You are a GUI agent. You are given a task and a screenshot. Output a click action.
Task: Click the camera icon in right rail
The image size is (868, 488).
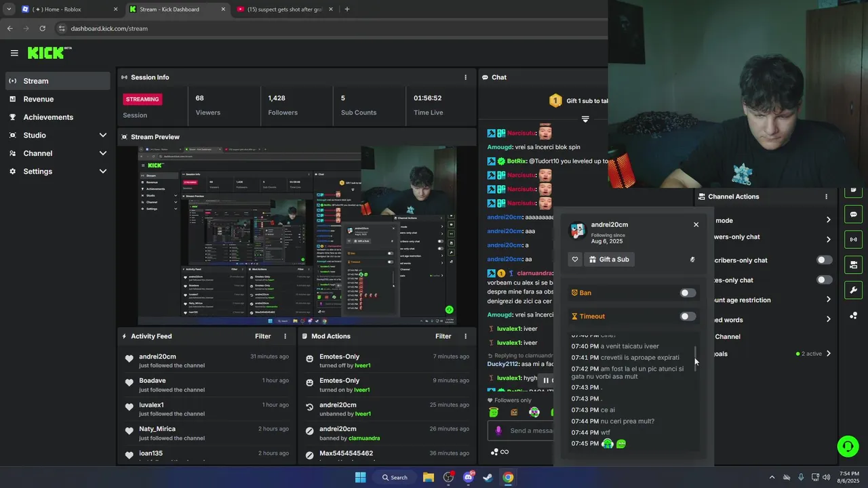point(853,264)
